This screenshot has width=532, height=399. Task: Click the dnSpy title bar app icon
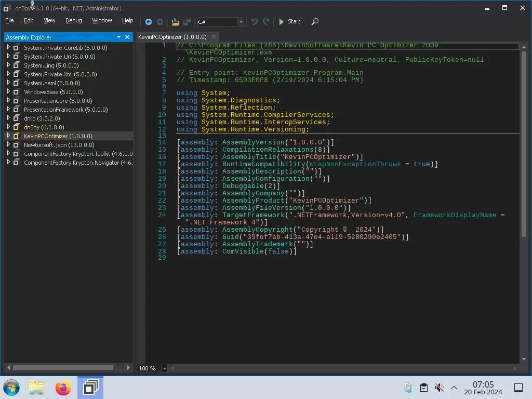(x=7, y=8)
